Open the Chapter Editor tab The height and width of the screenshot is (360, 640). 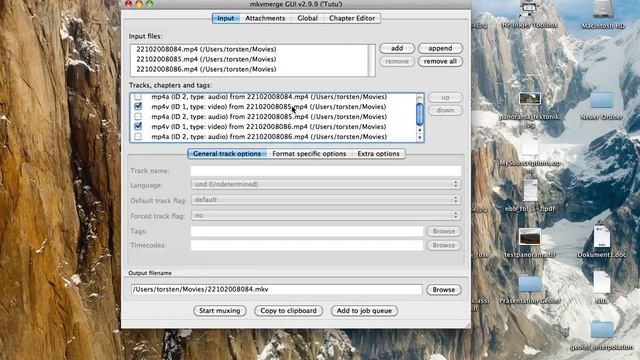(352, 18)
